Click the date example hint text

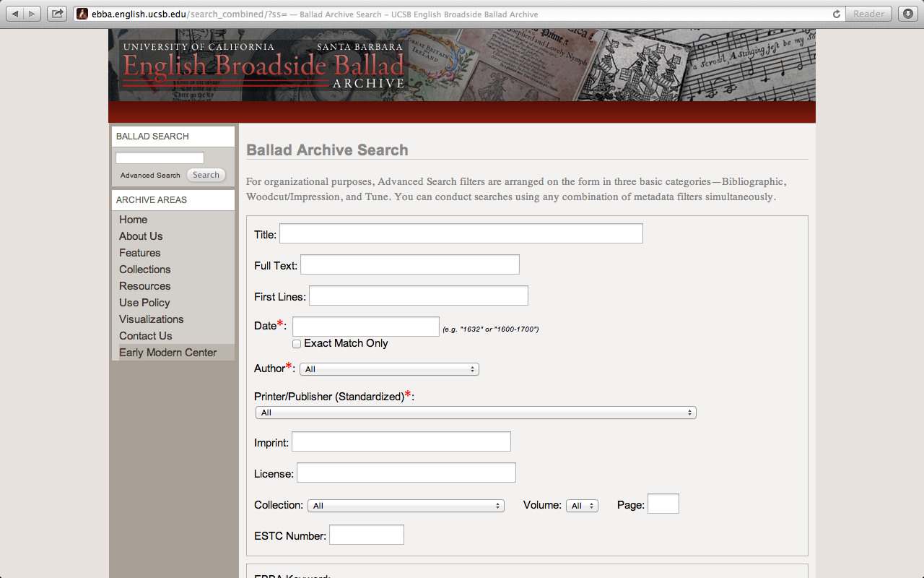[491, 329]
